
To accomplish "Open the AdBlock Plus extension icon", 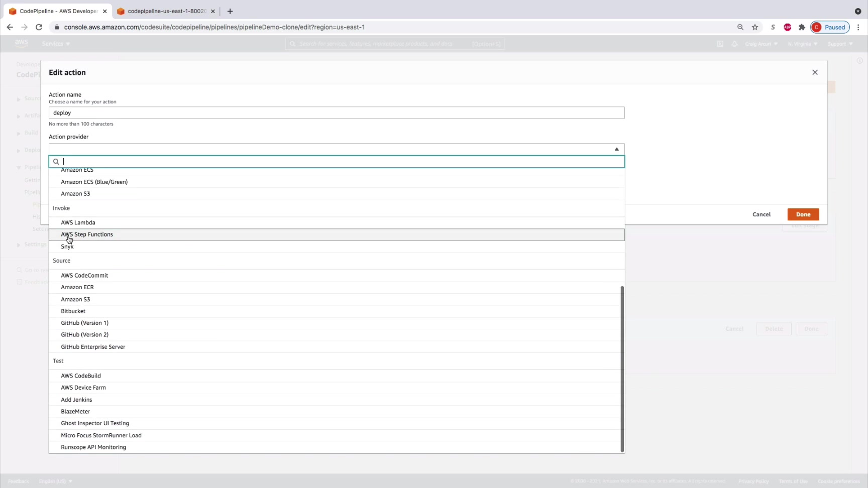I will (788, 27).
